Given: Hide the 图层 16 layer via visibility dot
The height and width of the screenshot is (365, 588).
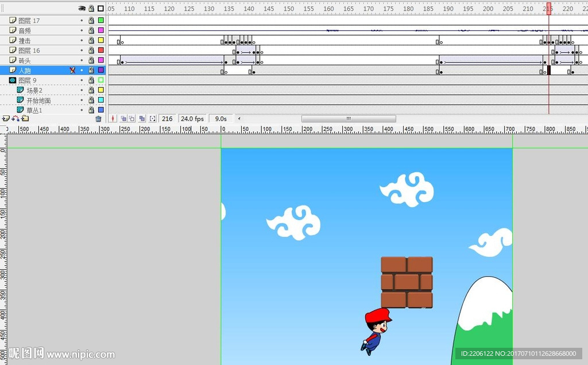Looking at the screenshot, I should click(82, 50).
